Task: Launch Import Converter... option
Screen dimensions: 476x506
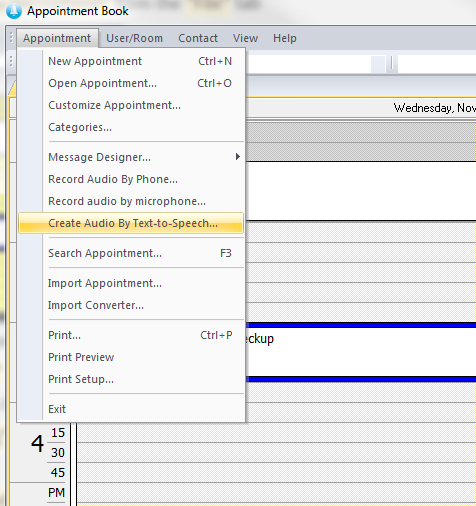Action: (x=131, y=305)
